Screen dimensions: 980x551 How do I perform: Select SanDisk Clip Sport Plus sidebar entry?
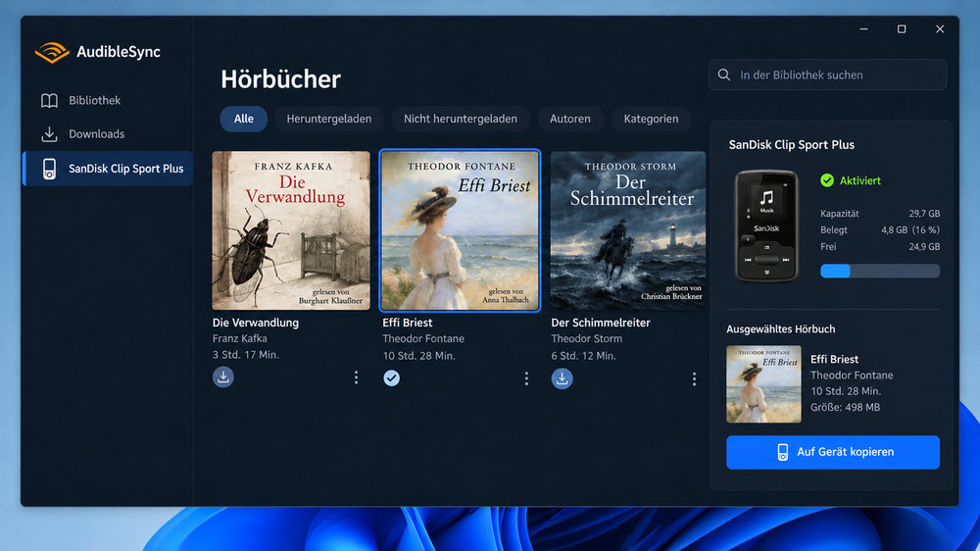(x=108, y=169)
